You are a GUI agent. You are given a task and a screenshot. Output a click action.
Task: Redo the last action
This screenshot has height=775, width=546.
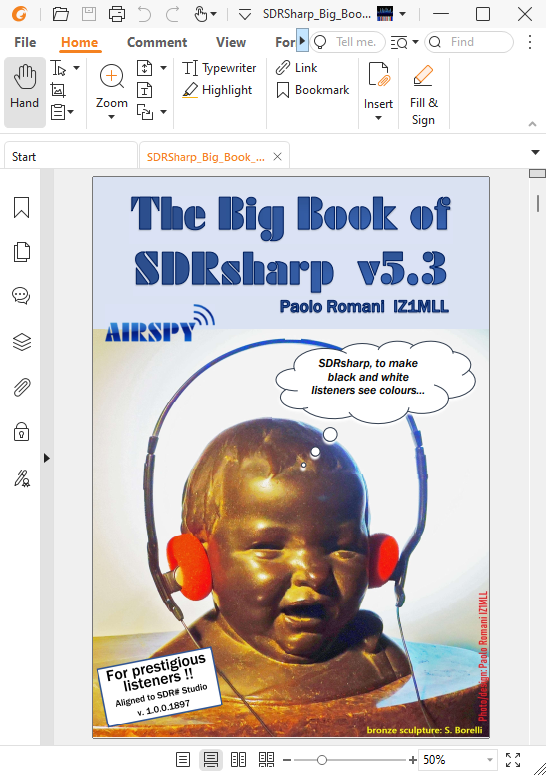pyautogui.click(x=172, y=14)
